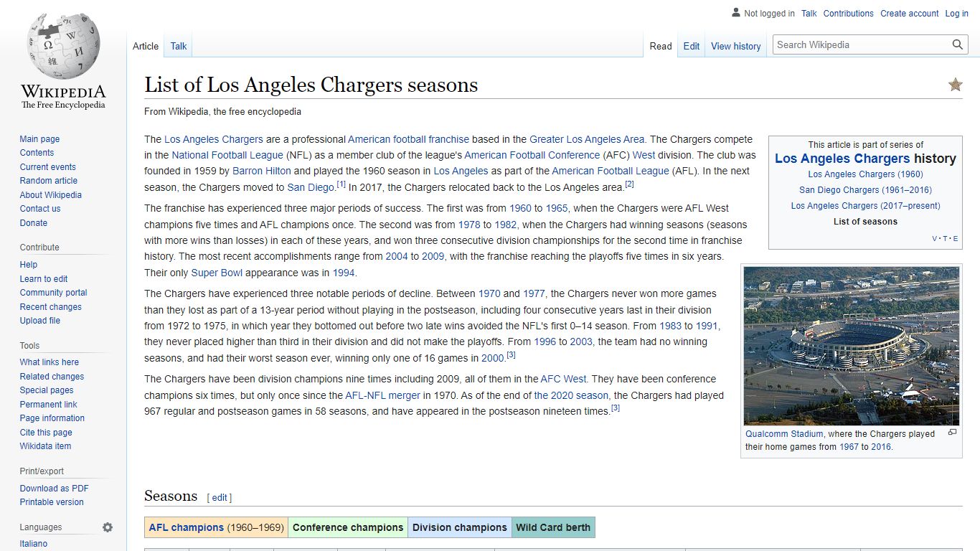The height and width of the screenshot is (551, 980).
Task: Open About Wikipedia link
Action: pos(50,195)
